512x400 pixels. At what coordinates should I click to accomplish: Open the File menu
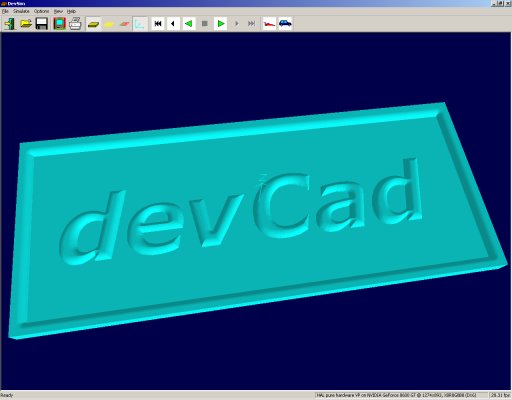5,11
